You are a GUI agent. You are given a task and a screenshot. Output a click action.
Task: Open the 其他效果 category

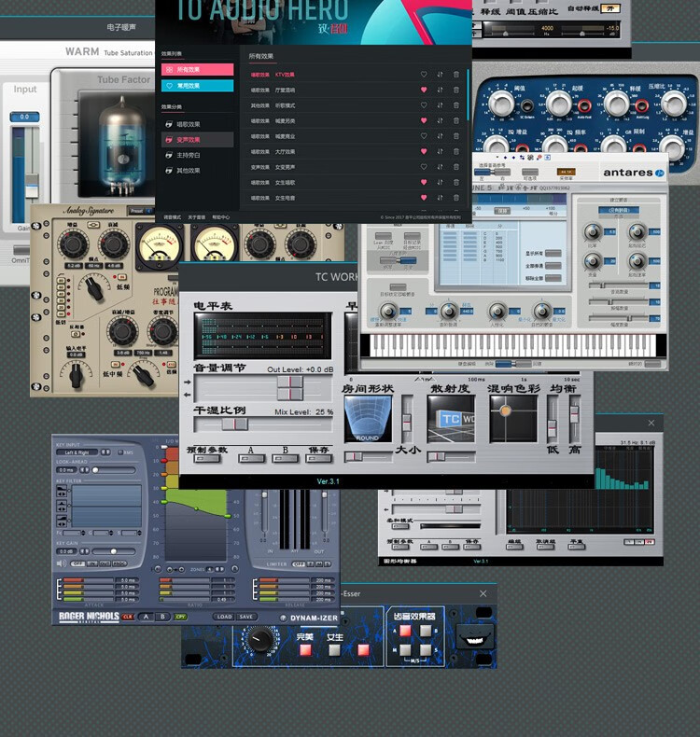(198, 171)
